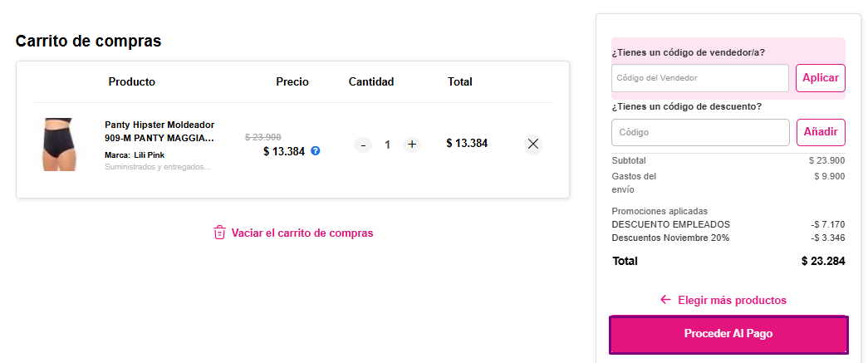Click the Producto column header
The image size is (868, 363).
click(131, 81)
